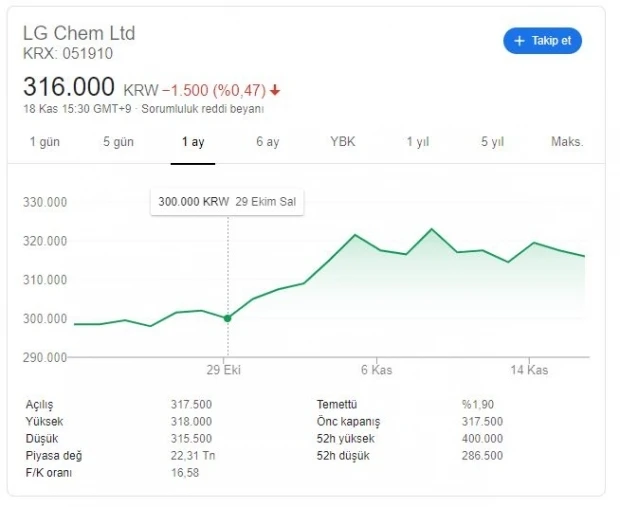Click the 300.000 KRW chart tooltip
Viewport: 620px width, 507px height.
tap(227, 202)
